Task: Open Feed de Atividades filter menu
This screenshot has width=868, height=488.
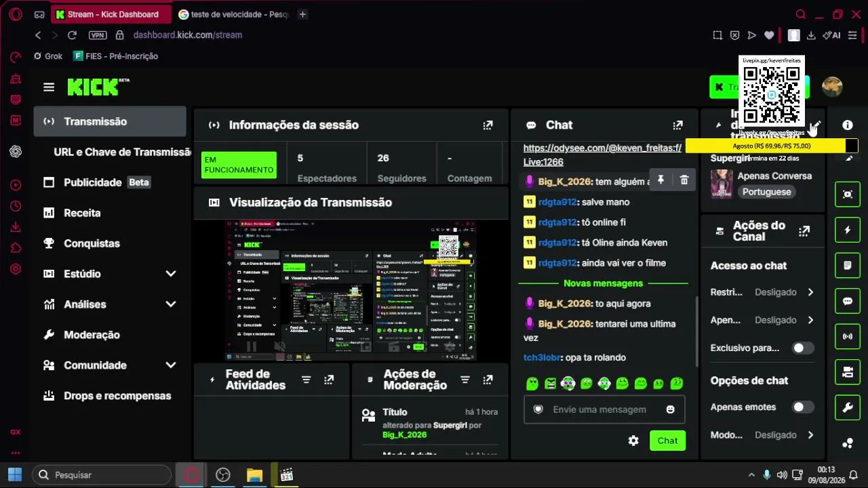Action: (x=306, y=380)
